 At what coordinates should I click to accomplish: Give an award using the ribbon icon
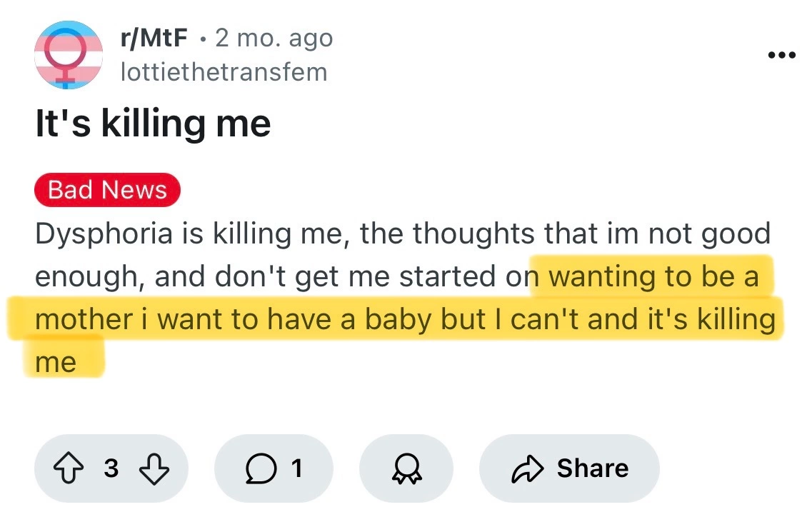point(406,468)
